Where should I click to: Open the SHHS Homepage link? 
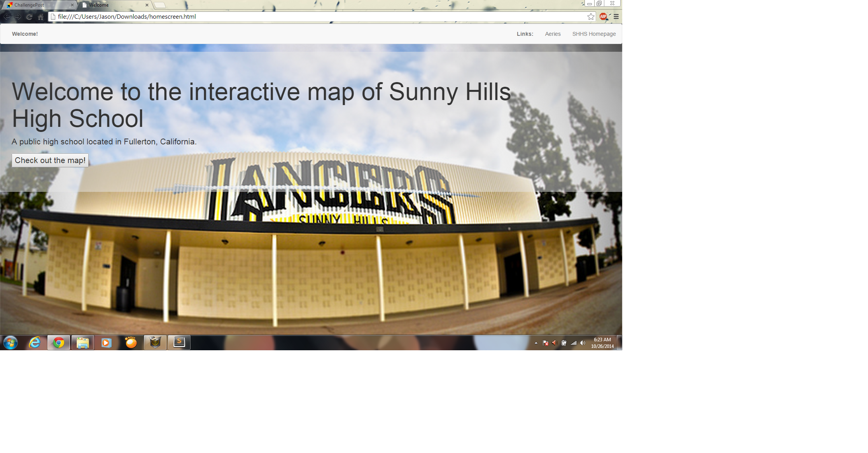(x=594, y=34)
